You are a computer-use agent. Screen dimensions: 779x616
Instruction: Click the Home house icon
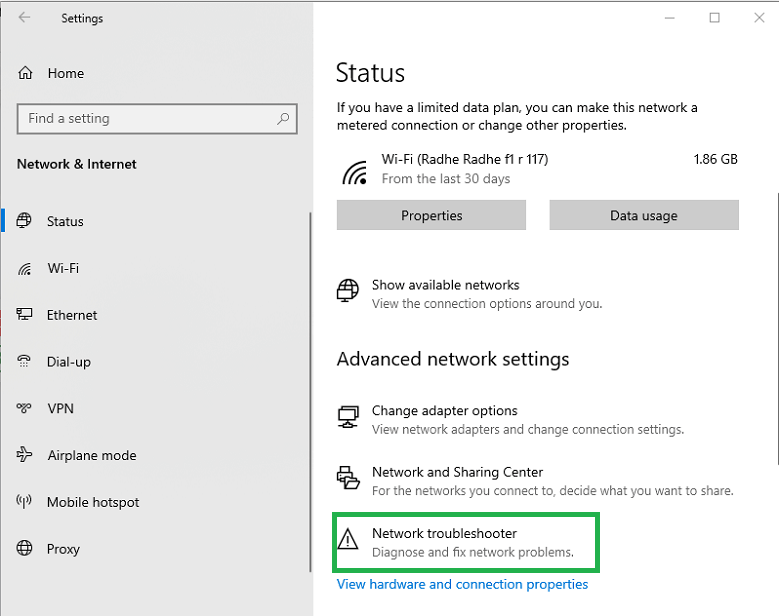pyautogui.click(x=25, y=73)
